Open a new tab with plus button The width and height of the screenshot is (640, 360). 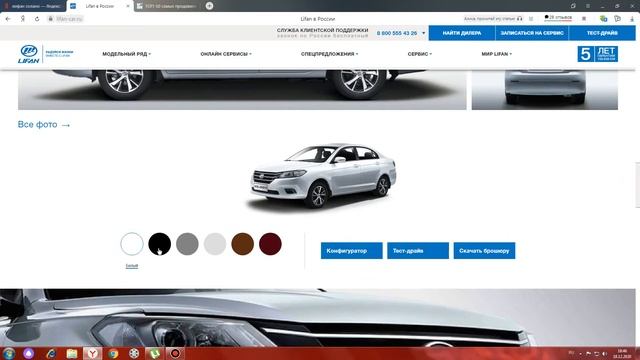[209, 6]
